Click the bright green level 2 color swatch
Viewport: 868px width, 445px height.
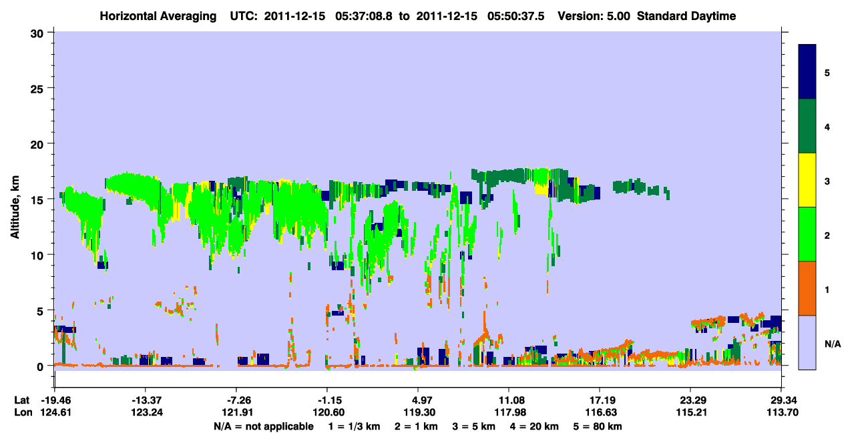(807, 234)
